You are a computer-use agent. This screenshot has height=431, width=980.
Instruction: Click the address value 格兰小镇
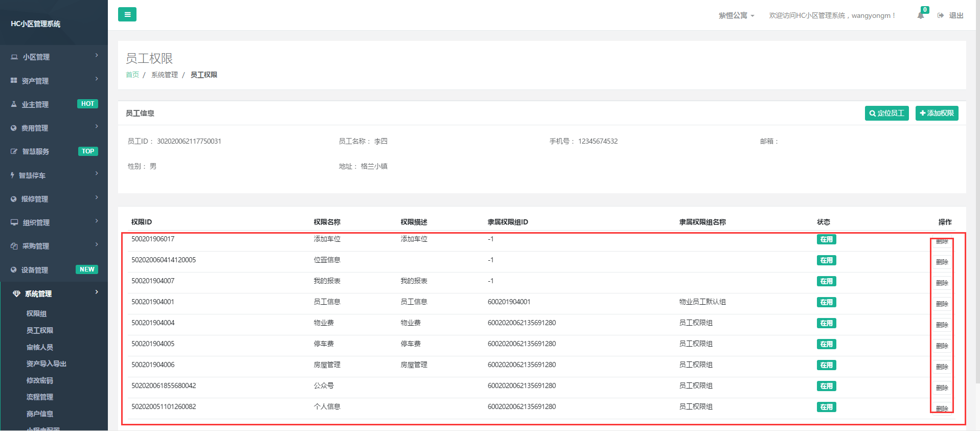pos(374,166)
